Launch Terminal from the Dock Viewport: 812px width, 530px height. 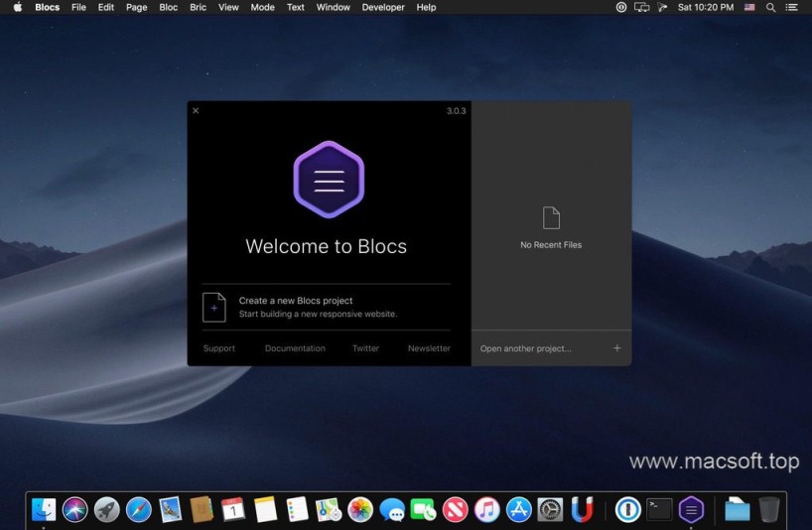[659, 510]
